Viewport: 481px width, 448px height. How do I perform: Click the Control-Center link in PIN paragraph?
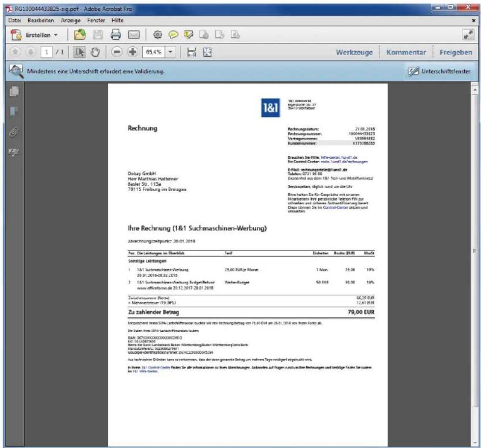click(335, 207)
